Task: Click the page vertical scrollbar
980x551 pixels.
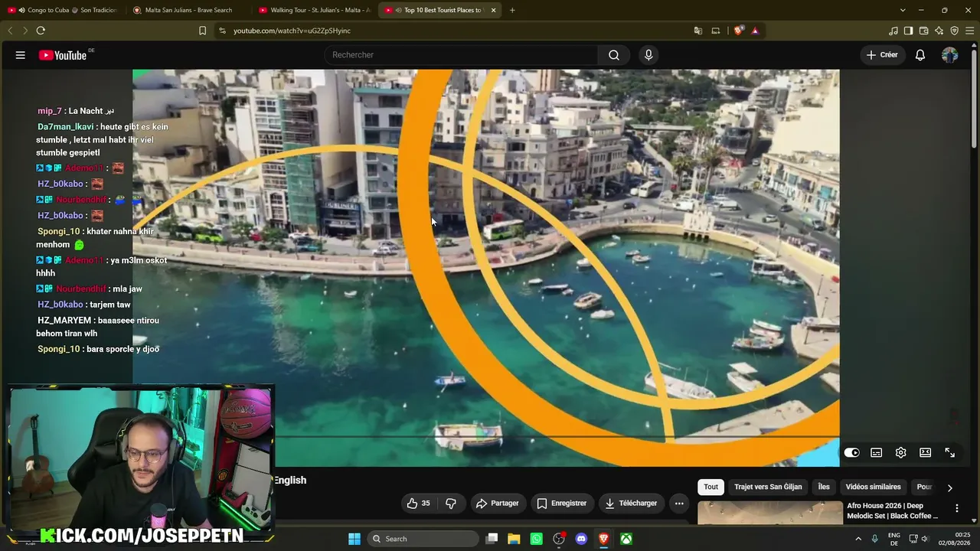Action: pos(975,99)
